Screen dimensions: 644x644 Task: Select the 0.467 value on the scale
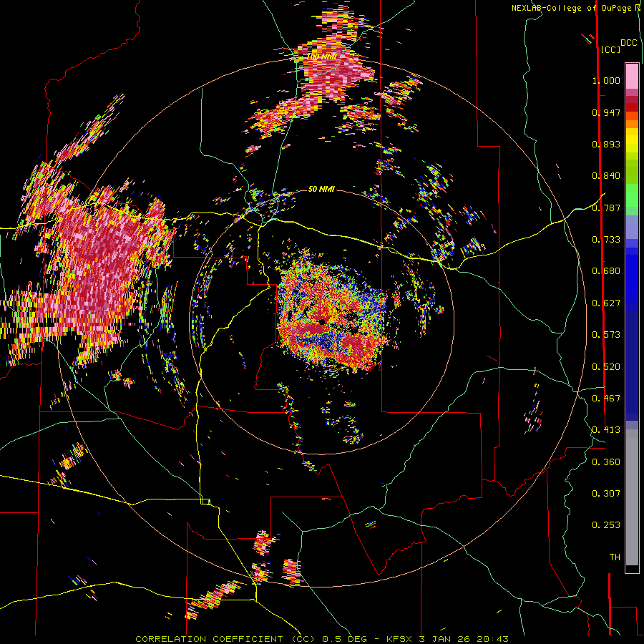(606, 399)
